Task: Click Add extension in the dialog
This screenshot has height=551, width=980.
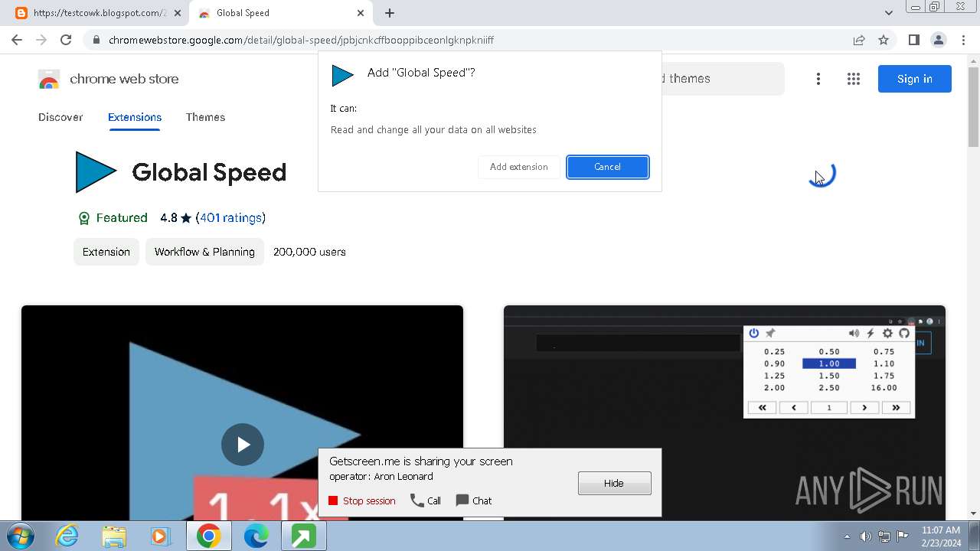Action: (x=519, y=167)
